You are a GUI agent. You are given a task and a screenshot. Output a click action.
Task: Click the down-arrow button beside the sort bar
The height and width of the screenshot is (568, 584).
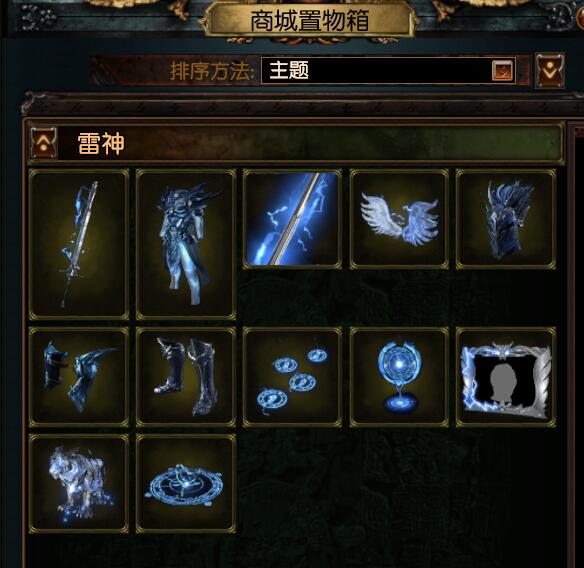550,70
